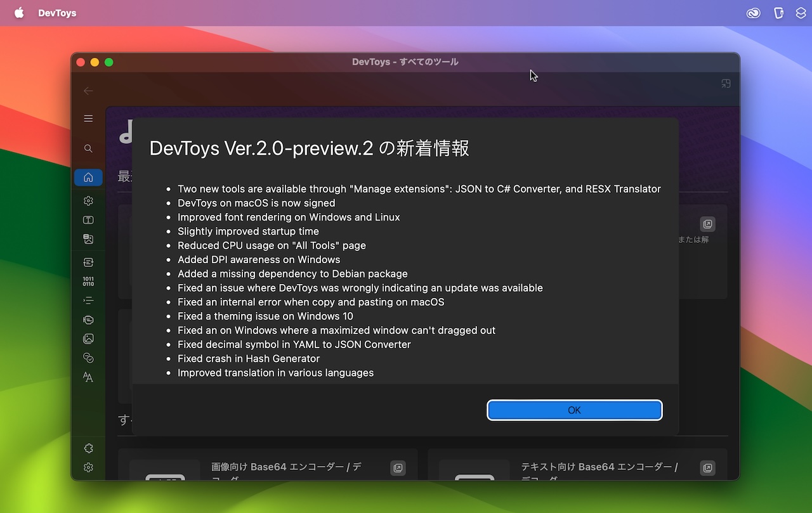812x513 pixels.
Task: Click 'Reduced CPU usage on "All Tools" page'
Action: (272, 245)
